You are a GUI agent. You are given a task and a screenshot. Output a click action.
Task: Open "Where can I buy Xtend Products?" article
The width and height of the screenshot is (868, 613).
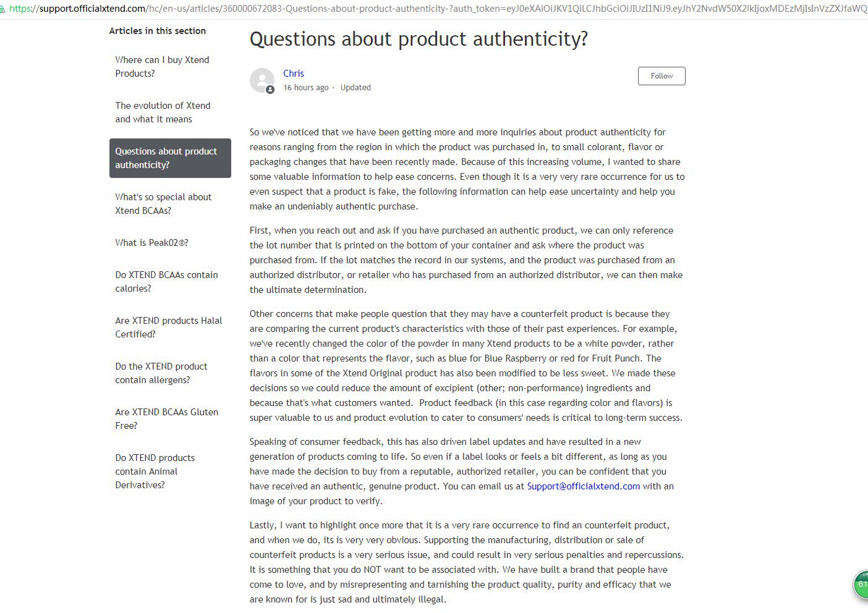coord(162,67)
